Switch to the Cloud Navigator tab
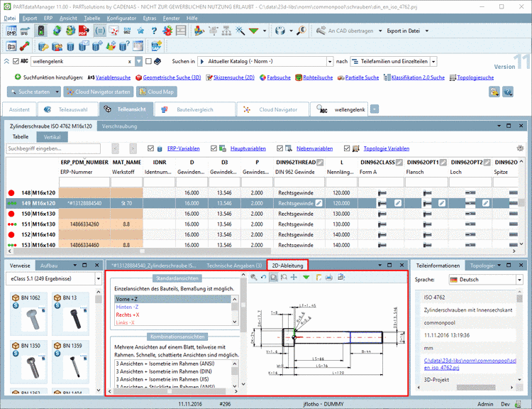 (x=273, y=109)
